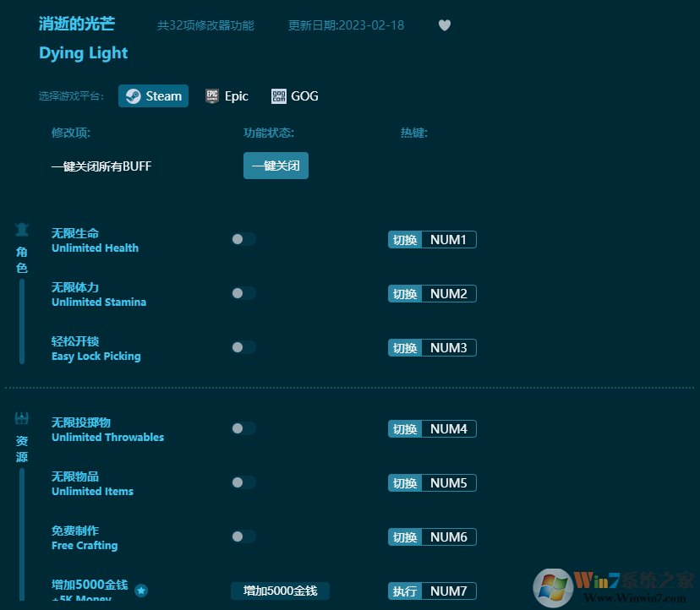Click the star badge next to 增加5000金钱
Image resolution: width=700 pixels, height=610 pixels.
click(140, 591)
